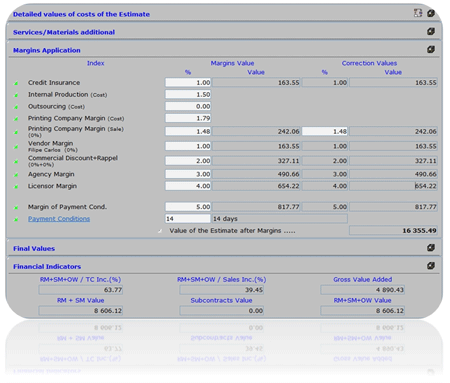Toggle the Margins Application section icon
Screen dimensions: 450x383
click(x=431, y=49)
